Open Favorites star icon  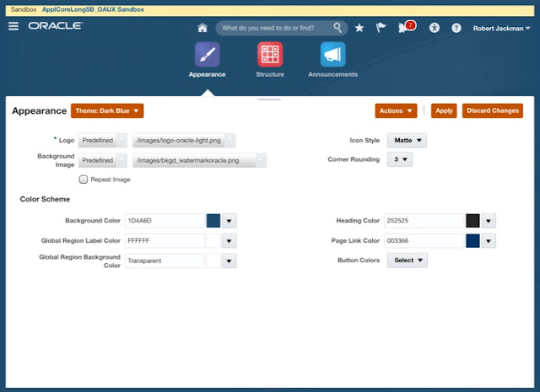click(359, 28)
